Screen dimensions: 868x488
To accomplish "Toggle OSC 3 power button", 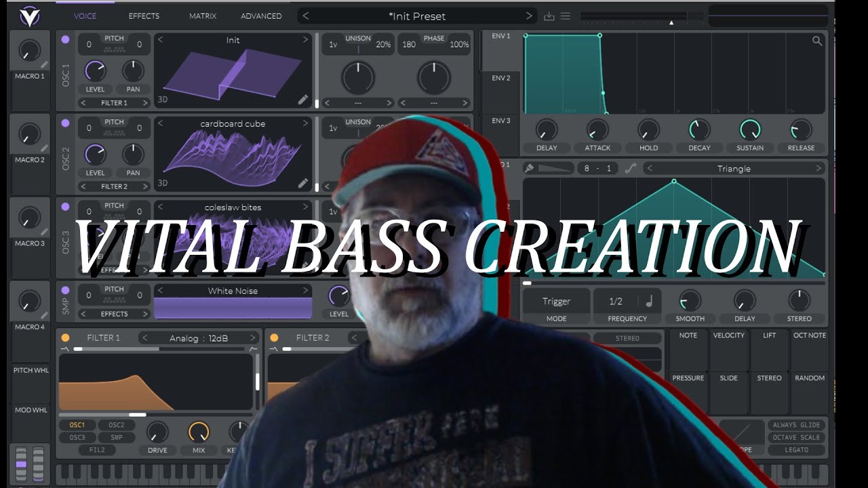I will click(66, 206).
